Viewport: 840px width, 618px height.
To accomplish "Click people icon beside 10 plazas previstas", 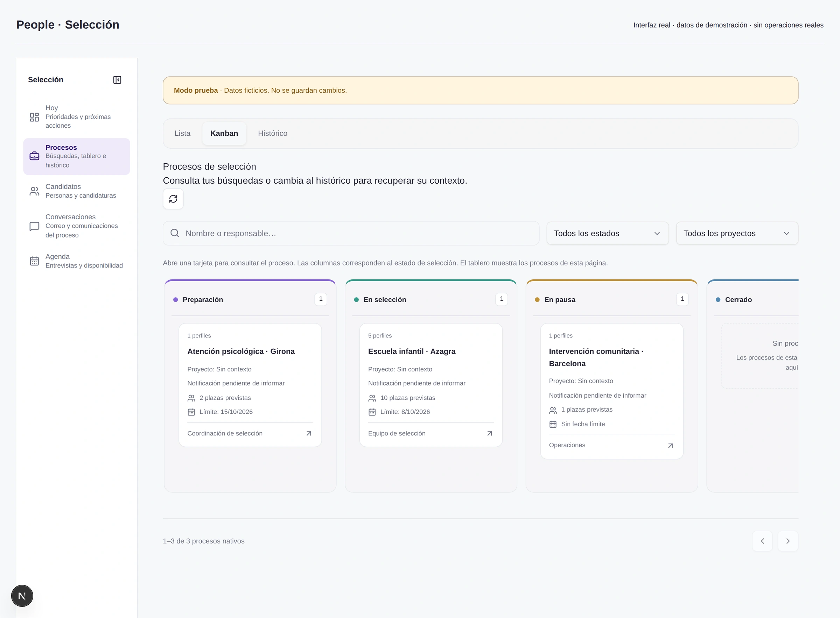I will (x=372, y=398).
